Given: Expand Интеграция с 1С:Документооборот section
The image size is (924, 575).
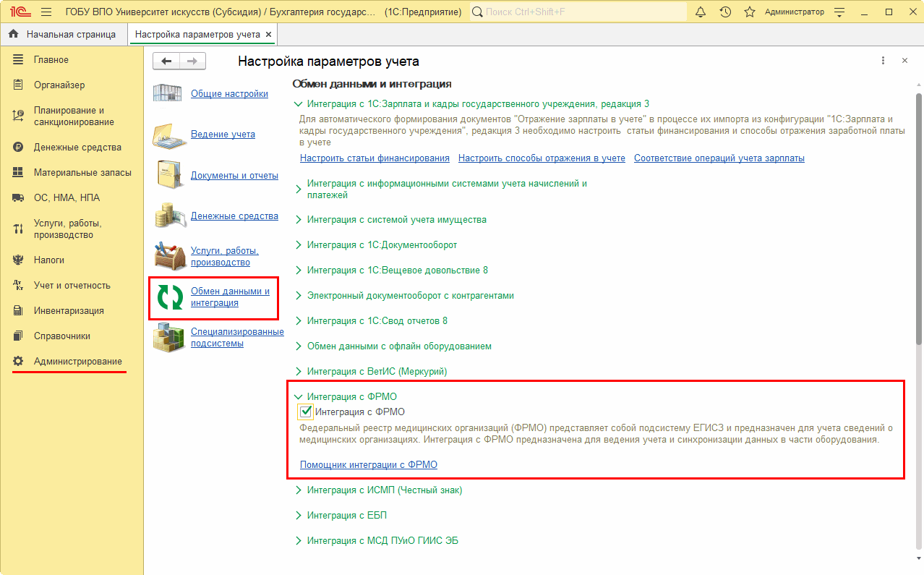Looking at the screenshot, I should tap(298, 245).
